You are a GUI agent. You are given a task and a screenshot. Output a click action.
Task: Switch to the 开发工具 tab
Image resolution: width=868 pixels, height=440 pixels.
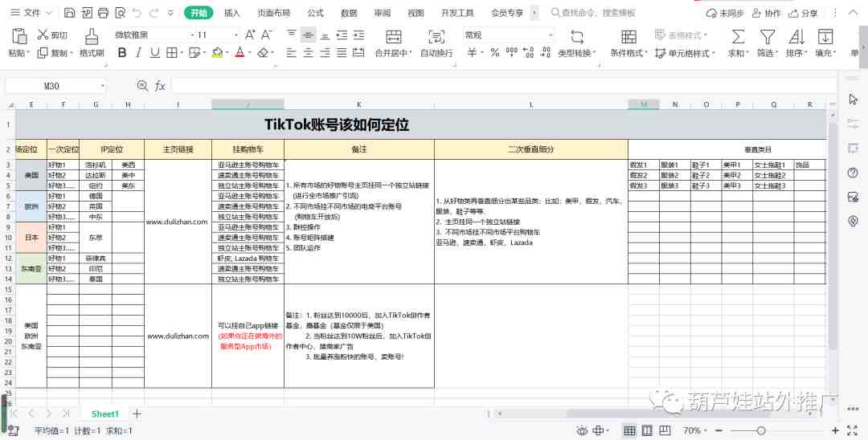[x=457, y=13]
